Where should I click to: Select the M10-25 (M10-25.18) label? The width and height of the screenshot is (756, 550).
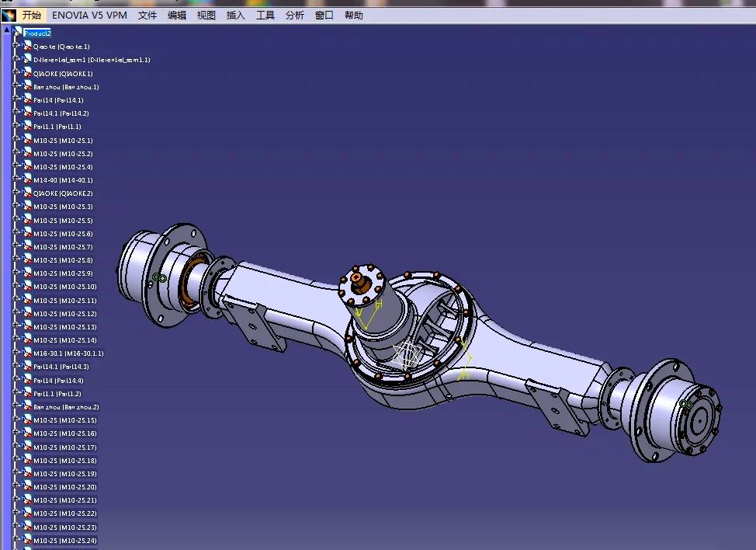click(x=65, y=461)
